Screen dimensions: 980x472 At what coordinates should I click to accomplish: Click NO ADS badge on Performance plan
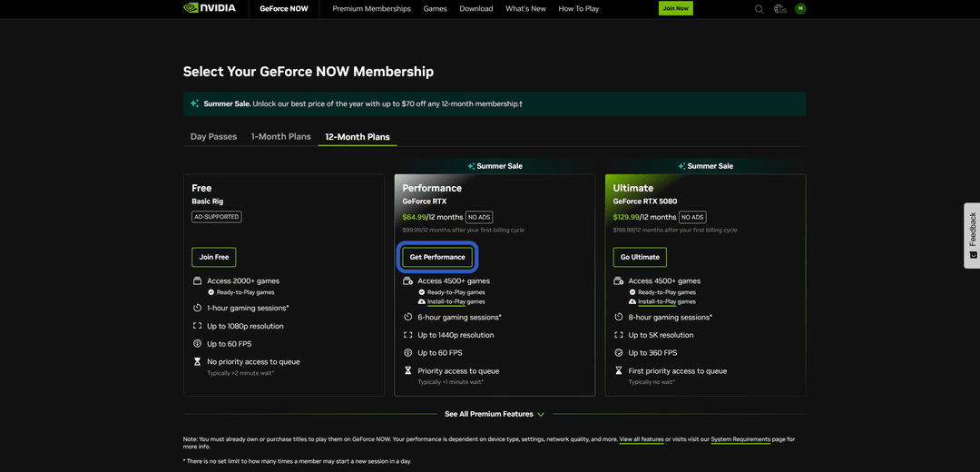pyautogui.click(x=481, y=217)
